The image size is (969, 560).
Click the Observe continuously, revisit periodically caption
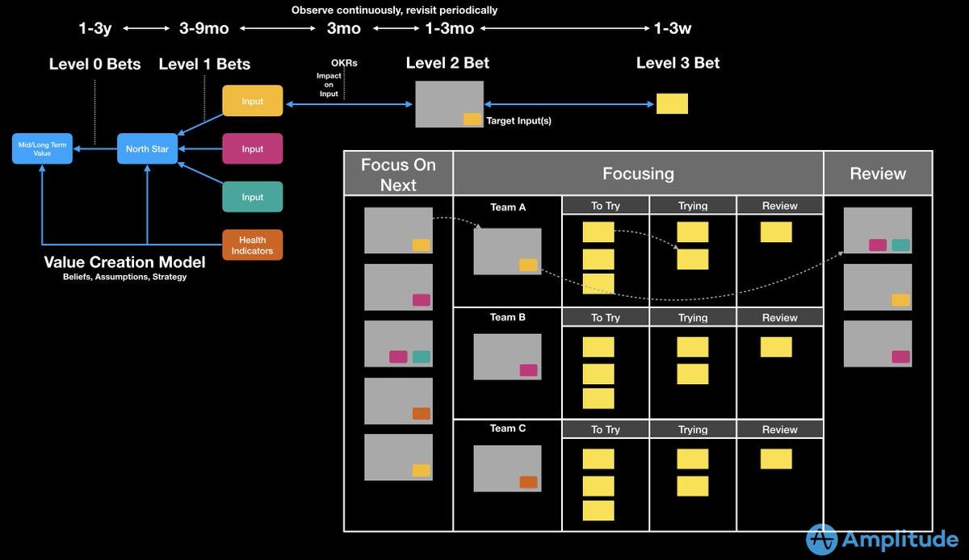pyautogui.click(x=394, y=10)
